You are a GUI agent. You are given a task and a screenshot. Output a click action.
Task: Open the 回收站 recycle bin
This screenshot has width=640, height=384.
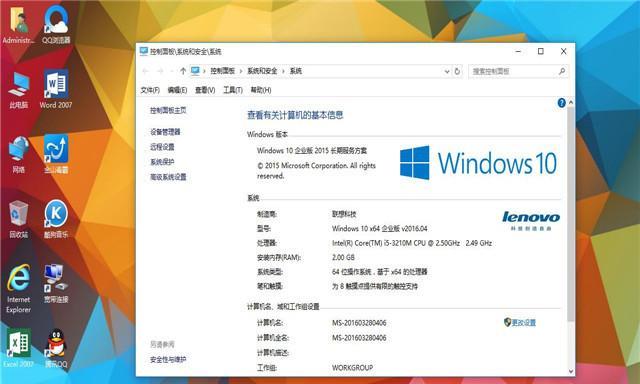pos(18,219)
